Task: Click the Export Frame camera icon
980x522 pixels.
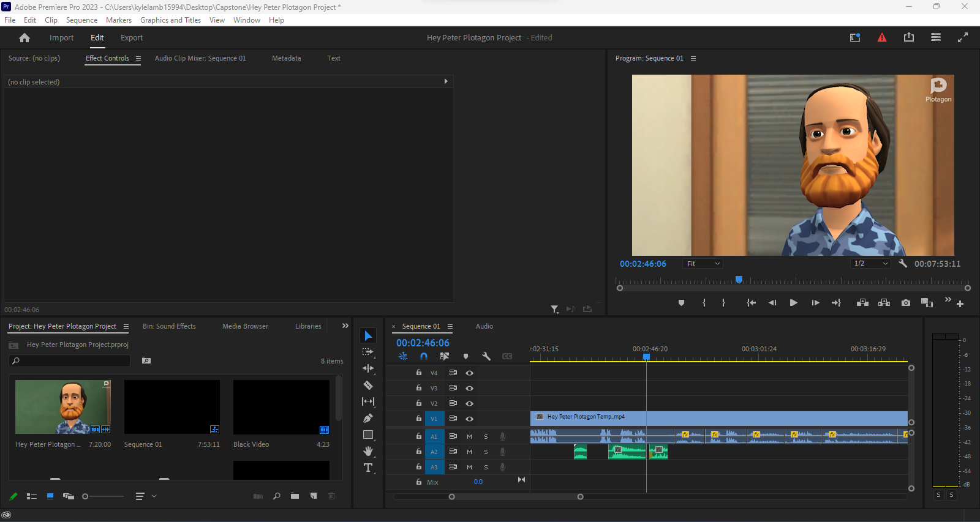Action: click(x=906, y=303)
